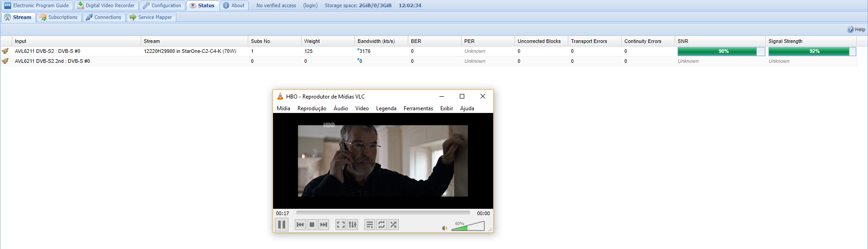Toggle VLC shuffle playback

pos(393,225)
